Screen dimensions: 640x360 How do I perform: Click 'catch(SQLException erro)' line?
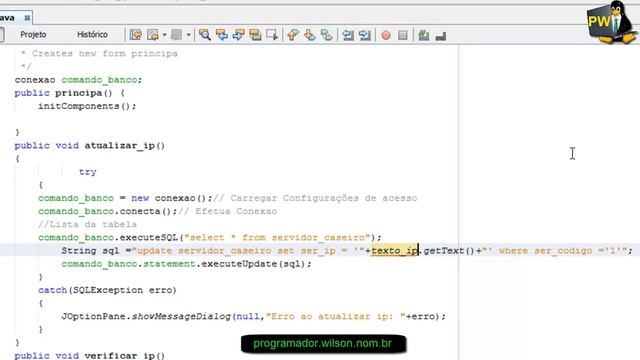pyautogui.click(x=107, y=290)
